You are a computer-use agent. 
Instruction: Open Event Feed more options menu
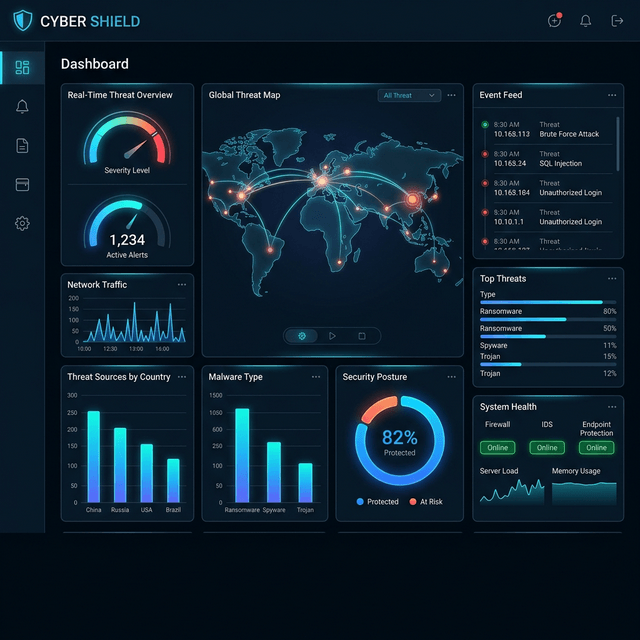pos(612,95)
